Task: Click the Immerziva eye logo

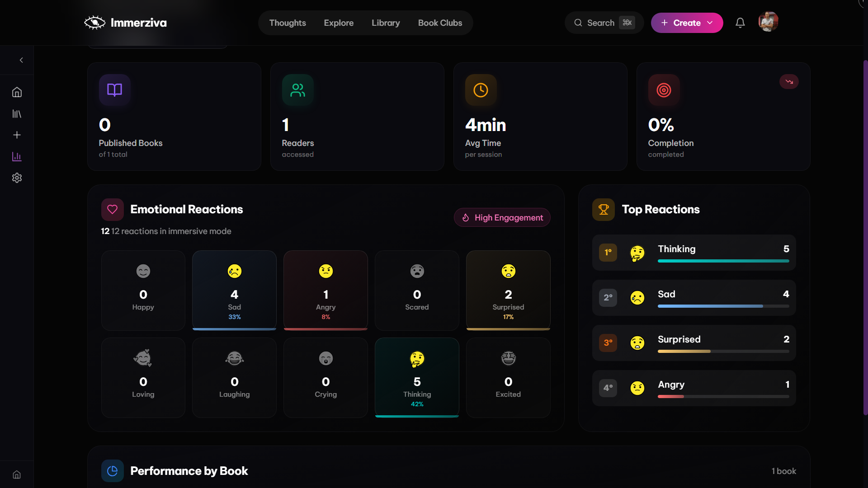Action: click(x=94, y=23)
